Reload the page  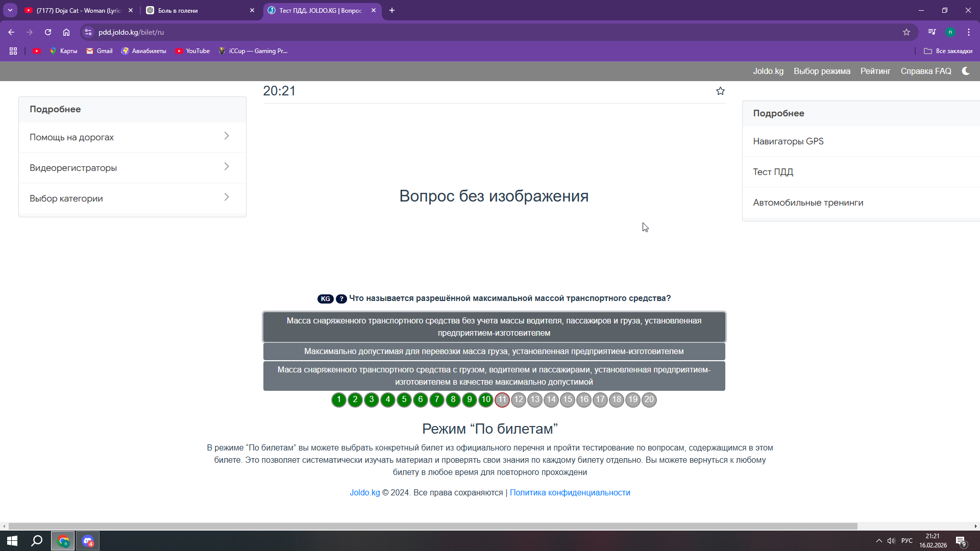pyautogui.click(x=48, y=32)
